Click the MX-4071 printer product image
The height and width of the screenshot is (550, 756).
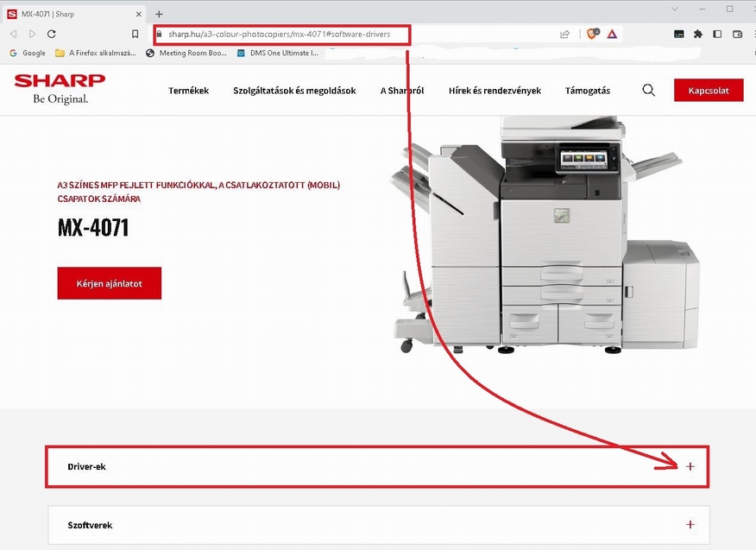click(545, 235)
